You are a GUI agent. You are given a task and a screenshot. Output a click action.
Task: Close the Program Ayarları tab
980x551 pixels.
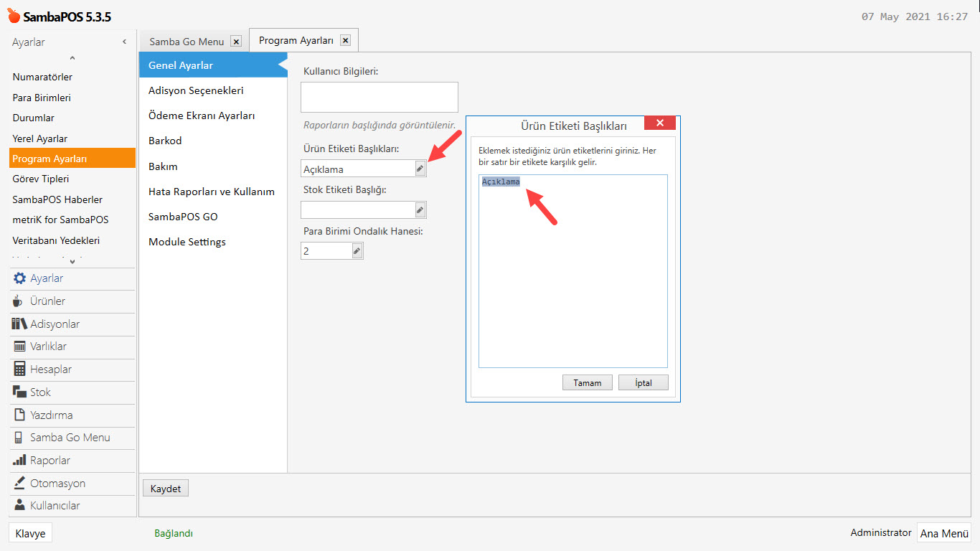(x=345, y=41)
